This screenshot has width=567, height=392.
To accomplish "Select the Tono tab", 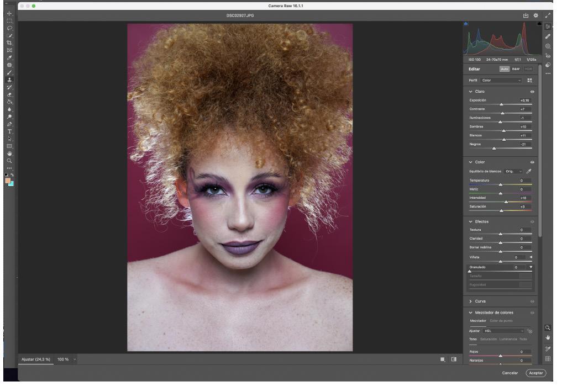I will pyautogui.click(x=473, y=339).
